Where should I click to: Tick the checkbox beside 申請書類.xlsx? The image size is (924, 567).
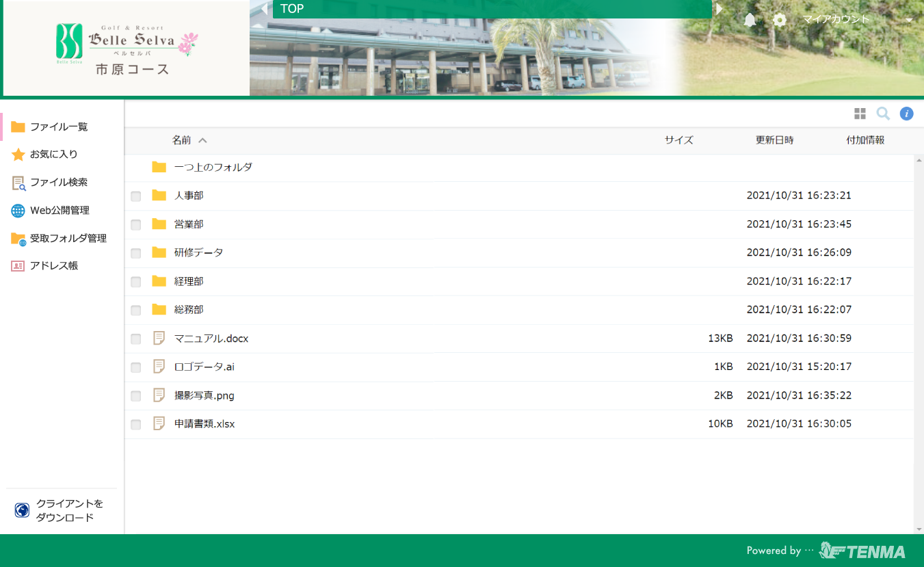pos(136,425)
